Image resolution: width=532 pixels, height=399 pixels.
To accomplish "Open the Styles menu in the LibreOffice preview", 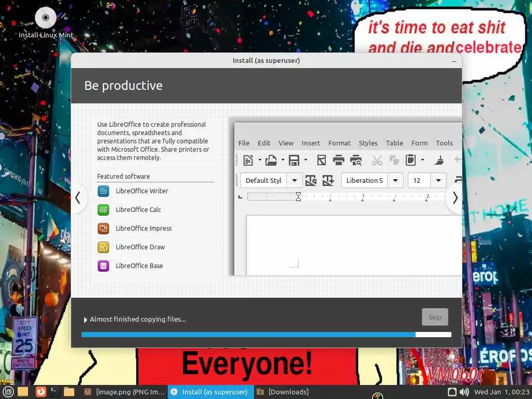I will pyautogui.click(x=368, y=143).
